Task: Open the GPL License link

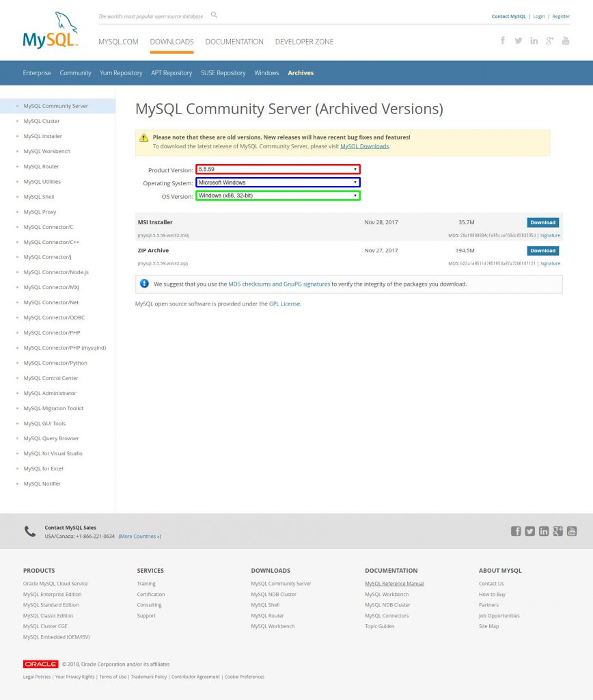Action: pos(284,304)
